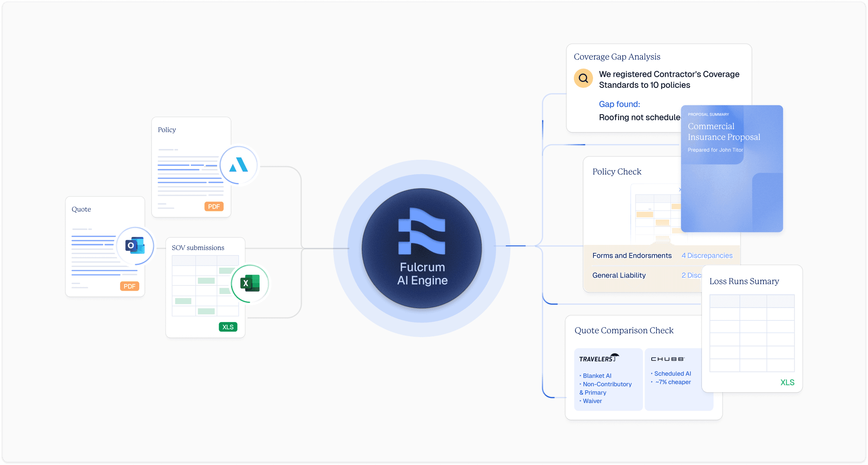Click the 4 Discrepancies link
The height and width of the screenshot is (465, 868).
click(x=707, y=256)
